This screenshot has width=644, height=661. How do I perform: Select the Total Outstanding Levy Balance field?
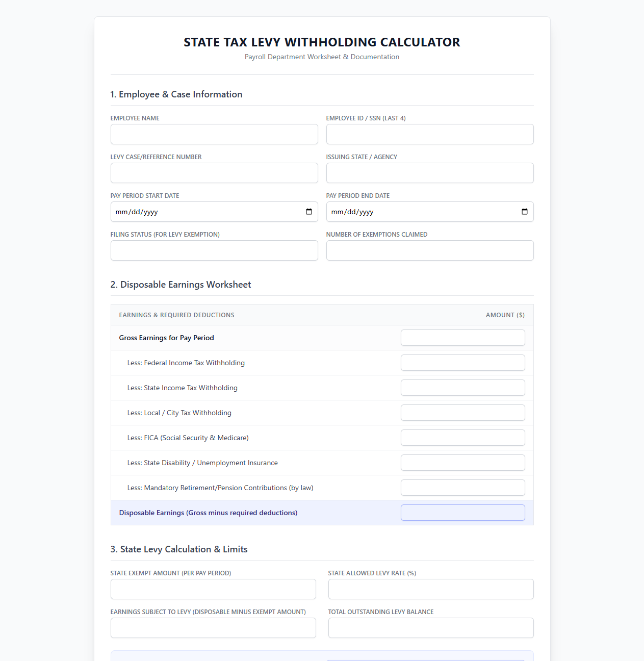click(431, 628)
